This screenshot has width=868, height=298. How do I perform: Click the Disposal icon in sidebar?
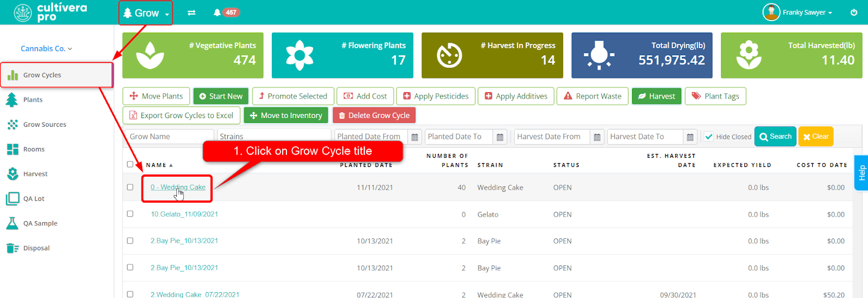[x=12, y=248]
